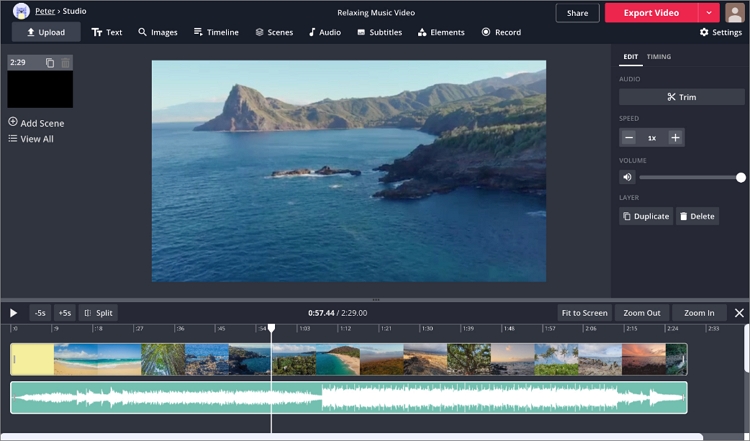Click the video preview canvas
Screen dimensions: 750x441
coord(349,171)
